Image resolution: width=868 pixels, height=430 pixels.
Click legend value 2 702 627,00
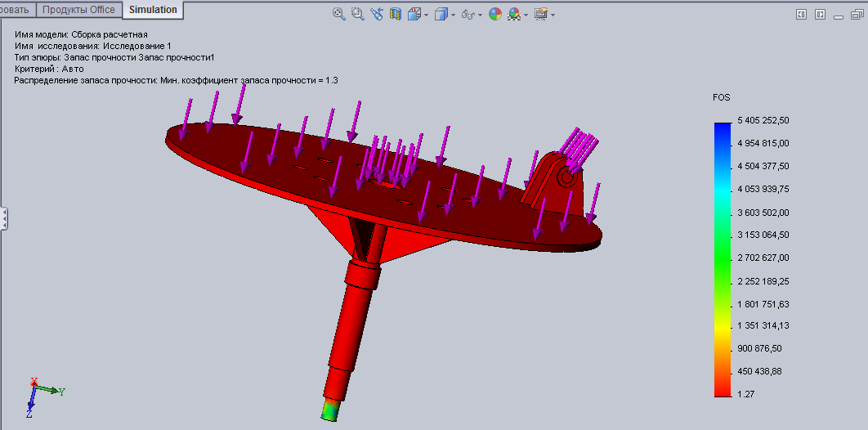(x=763, y=258)
